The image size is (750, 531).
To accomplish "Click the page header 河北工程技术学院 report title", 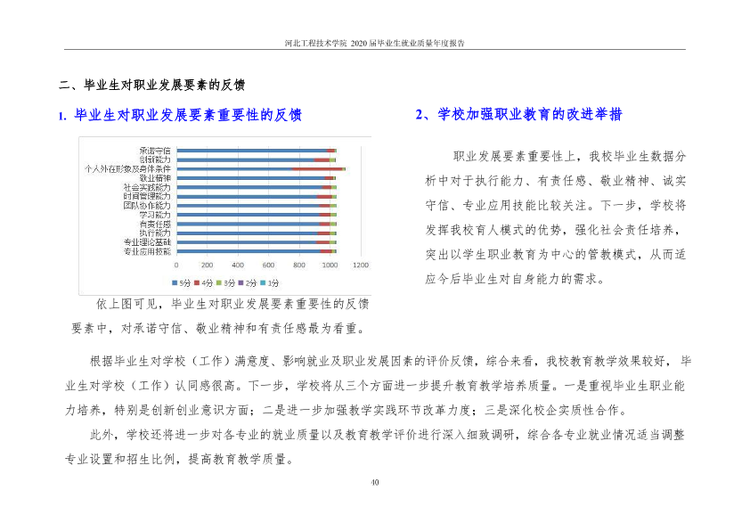I will tap(375, 43).
